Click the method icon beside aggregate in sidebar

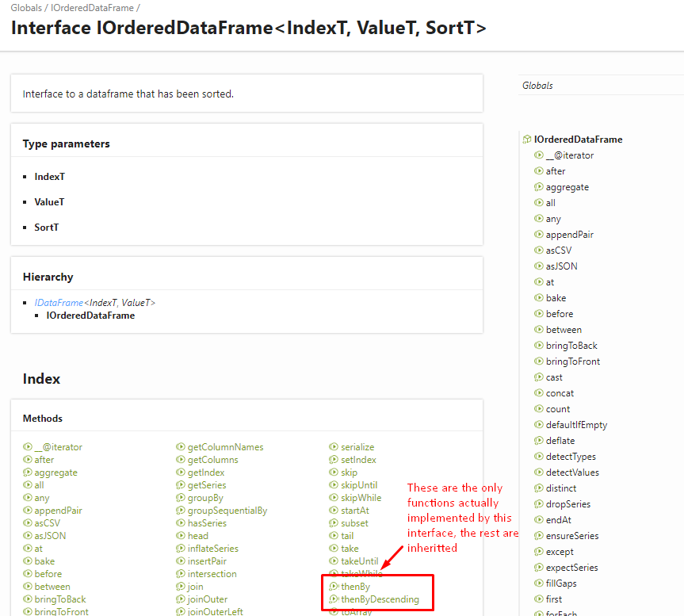click(539, 187)
